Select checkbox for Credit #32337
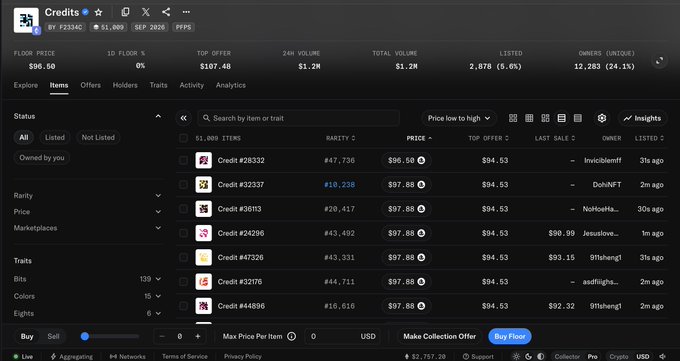Viewport: 680px width, 361px height. (183, 185)
